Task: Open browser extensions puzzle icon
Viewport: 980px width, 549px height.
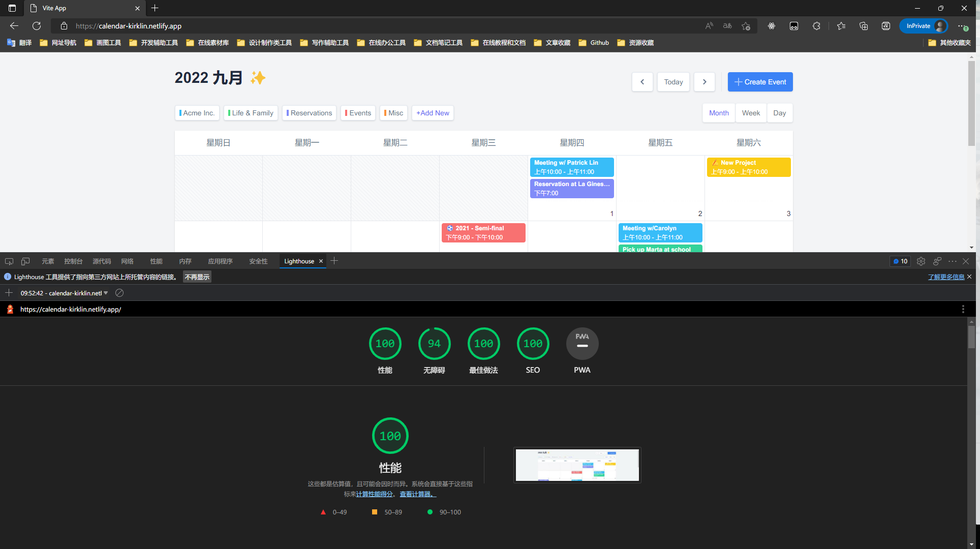Action: pos(816,26)
